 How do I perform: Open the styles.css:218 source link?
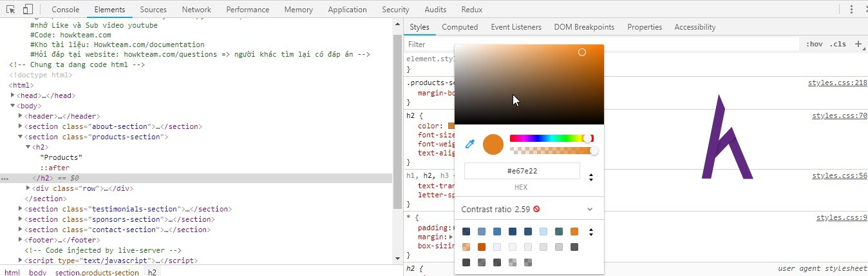(x=838, y=83)
